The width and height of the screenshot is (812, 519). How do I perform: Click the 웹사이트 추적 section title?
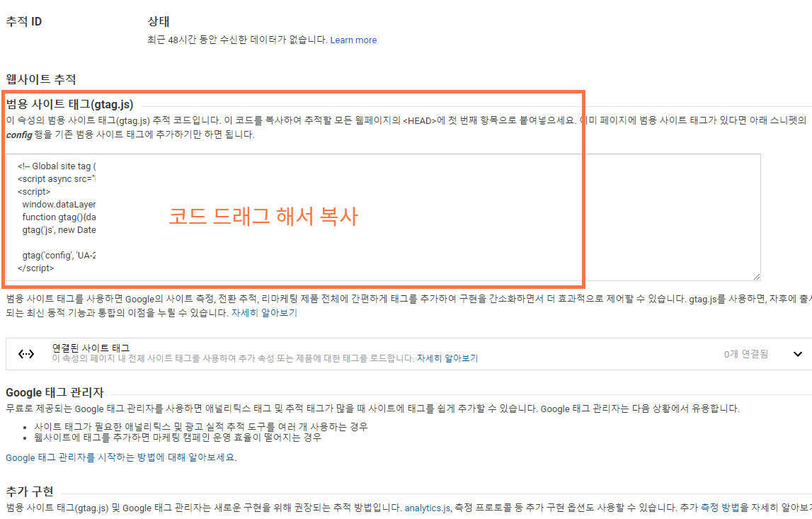click(x=38, y=80)
